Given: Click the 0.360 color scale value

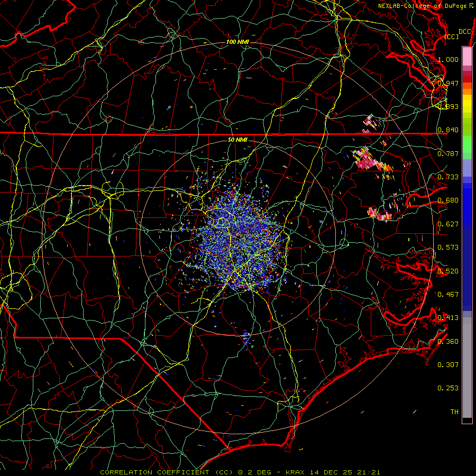Looking at the screenshot, I should [448, 342].
